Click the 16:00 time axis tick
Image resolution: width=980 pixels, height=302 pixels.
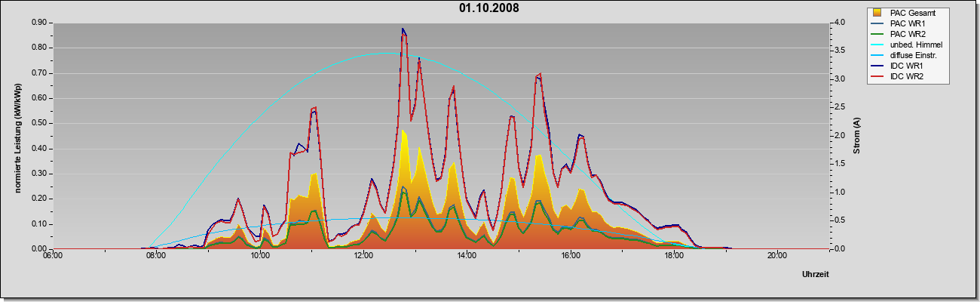click(x=570, y=255)
